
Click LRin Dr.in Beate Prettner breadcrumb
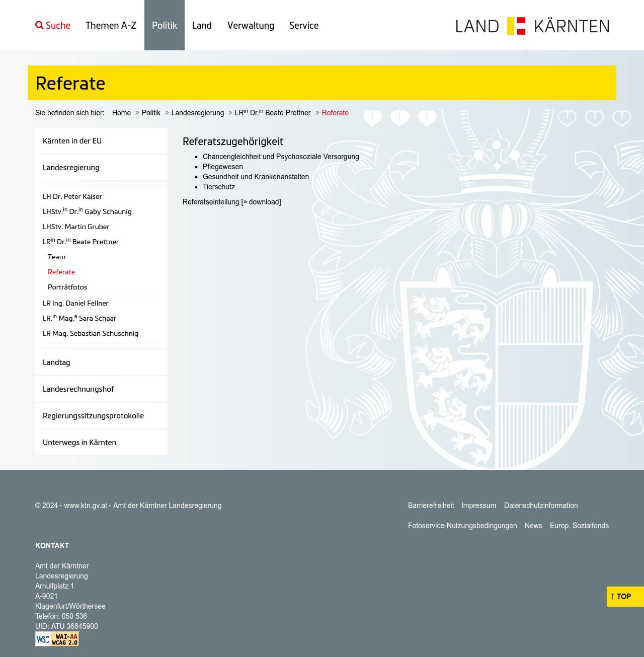coord(273,113)
